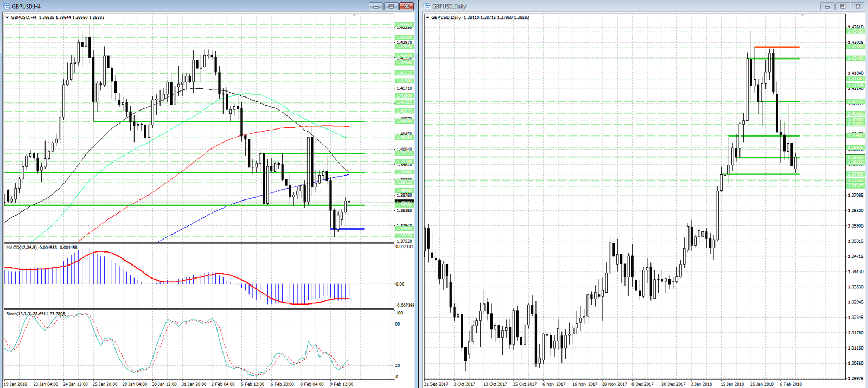Image resolution: width=868 pixels, height=388 pixels.
Task: Click the 80 level on Stochastic scale
Action: pyautogui.click(x=398, y=324)
